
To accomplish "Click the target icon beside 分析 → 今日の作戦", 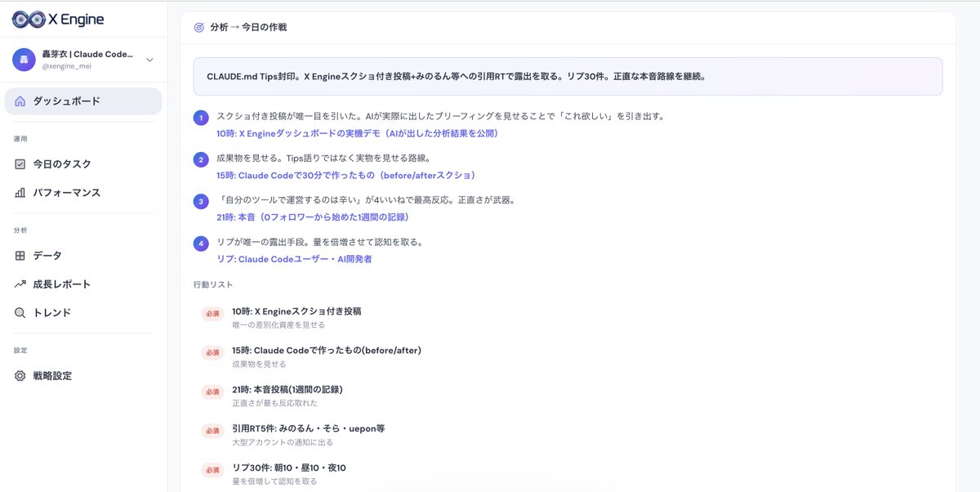I will [198, 27].
